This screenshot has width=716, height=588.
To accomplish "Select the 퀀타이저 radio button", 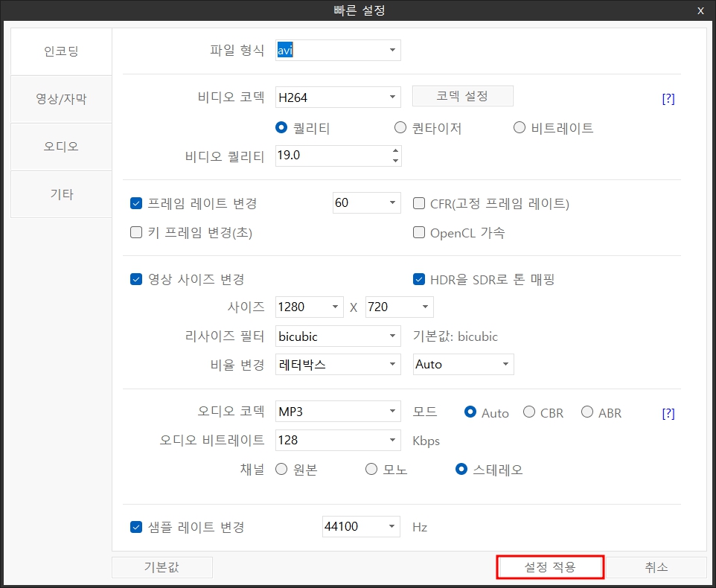I will click(x=400, y=127).
